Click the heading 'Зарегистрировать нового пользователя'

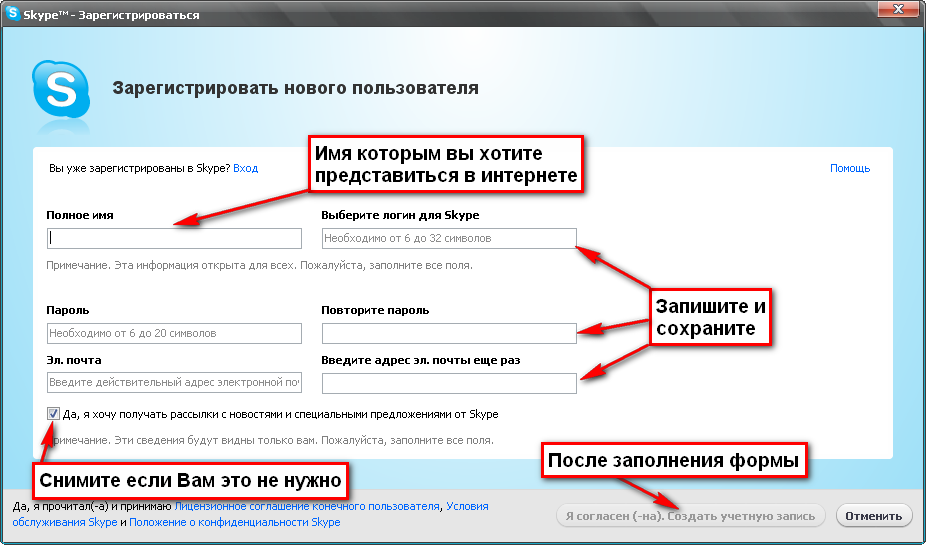pyautogui.click(x=295, y=88)
